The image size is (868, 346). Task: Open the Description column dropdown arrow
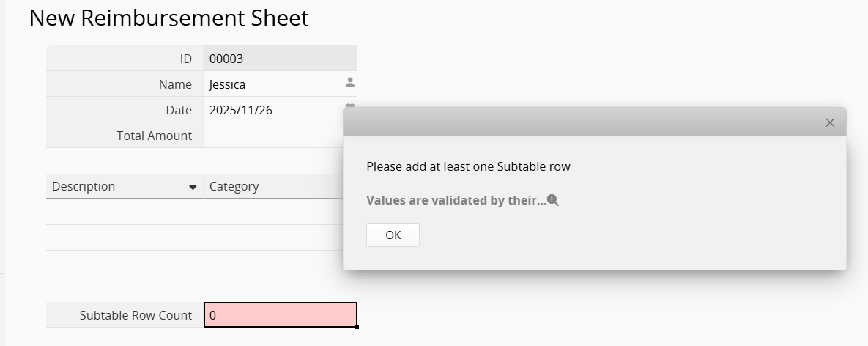(193, 188)
